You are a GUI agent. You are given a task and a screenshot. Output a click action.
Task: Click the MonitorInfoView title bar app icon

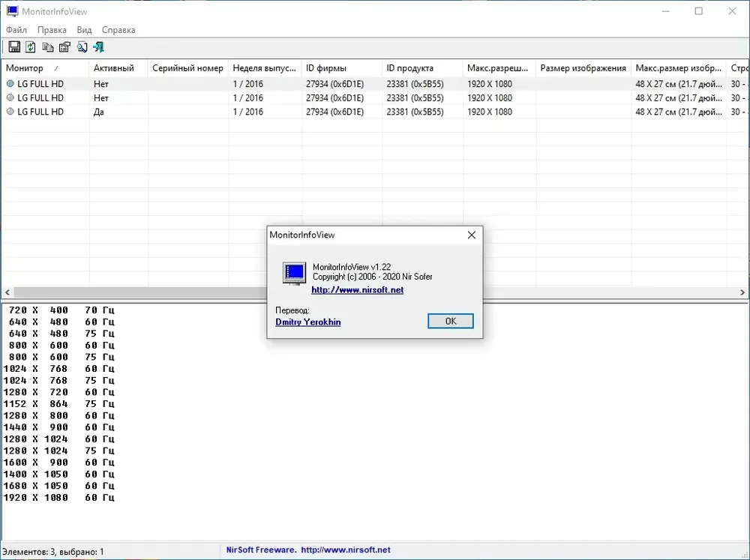click(x=12, y=11)
